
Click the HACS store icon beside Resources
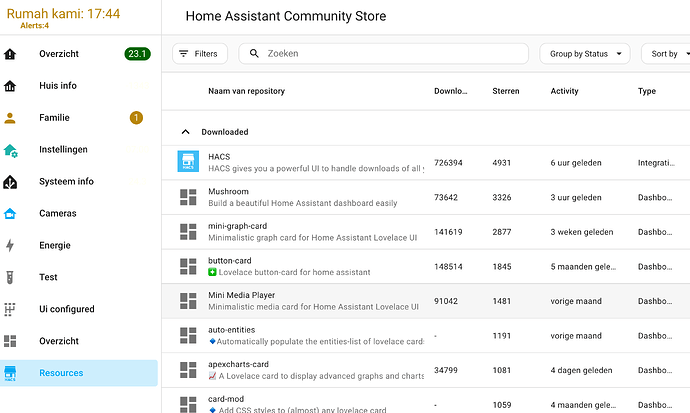pyautogui.click(x=10, y=373)
